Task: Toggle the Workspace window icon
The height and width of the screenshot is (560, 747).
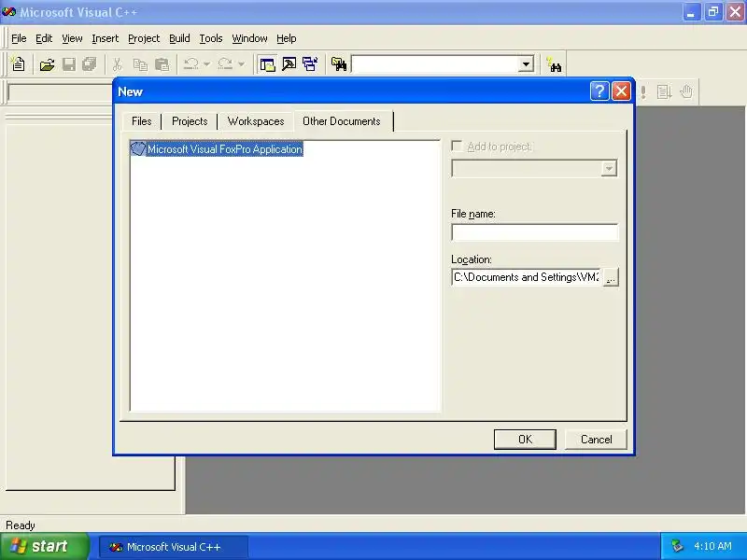Action: pyautogui.click(x=267, y=63)
